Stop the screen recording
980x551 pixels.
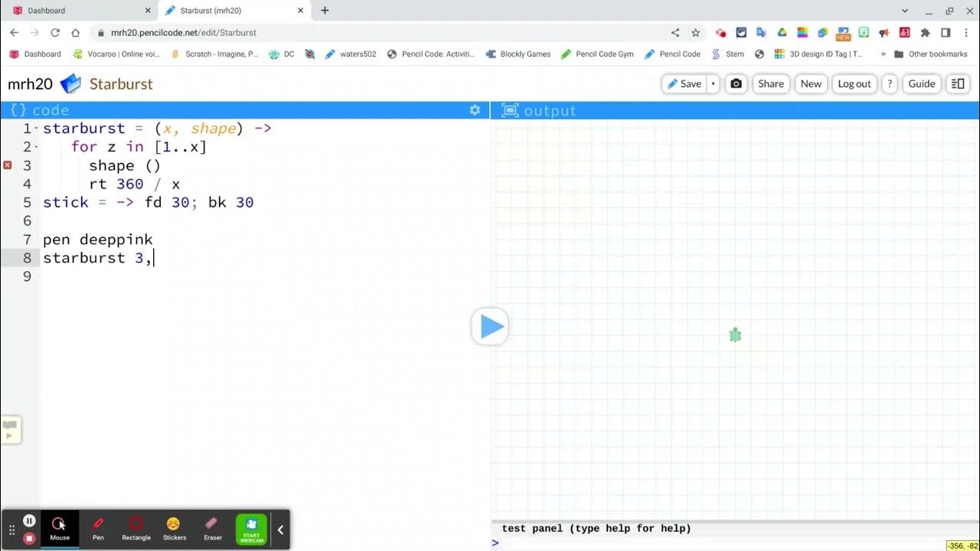pyautogui.click(x=29, y=538)
